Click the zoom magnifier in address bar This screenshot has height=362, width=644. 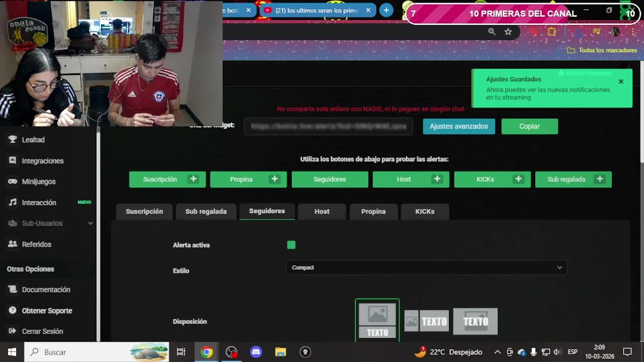coord(492,32)
